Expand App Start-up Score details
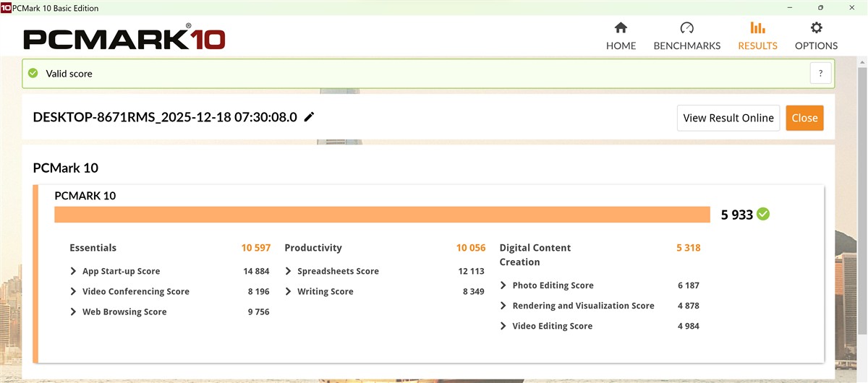868x383 pixels. [73, 271]
